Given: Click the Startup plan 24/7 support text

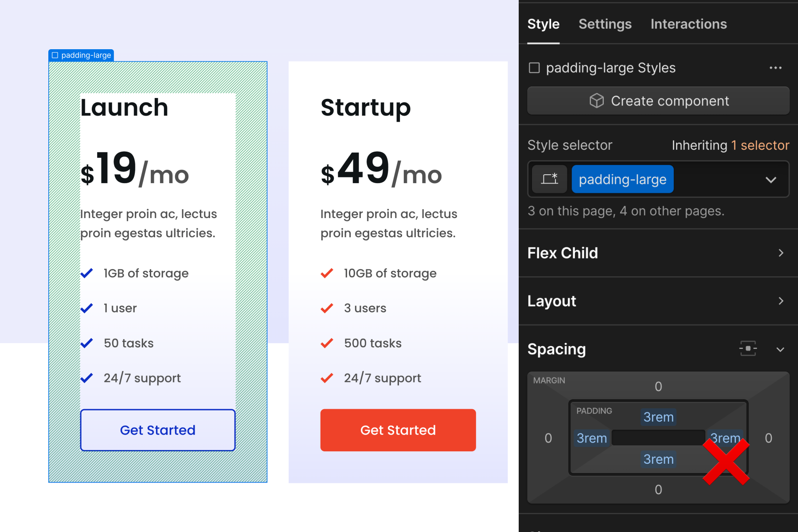Looking at the screenshot, I should click(383, 378).
